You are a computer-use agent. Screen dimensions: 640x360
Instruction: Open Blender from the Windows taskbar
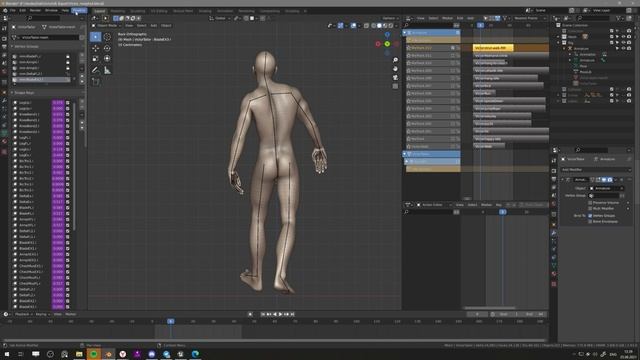coord(108,354)
